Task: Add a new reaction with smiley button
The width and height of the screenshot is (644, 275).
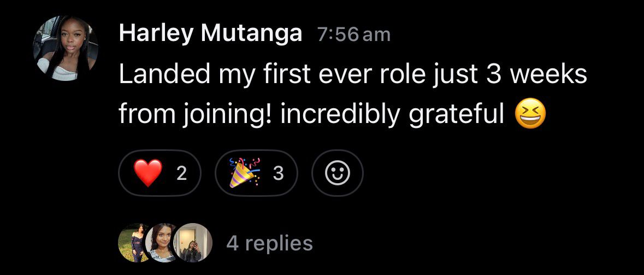Action: (337, 173)
